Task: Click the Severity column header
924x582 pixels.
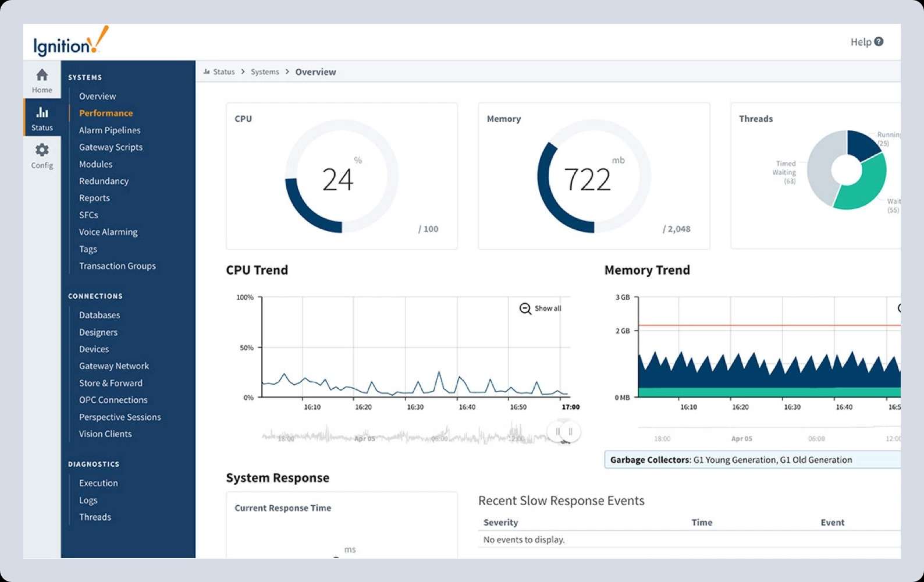Action: tap(500, 523)
